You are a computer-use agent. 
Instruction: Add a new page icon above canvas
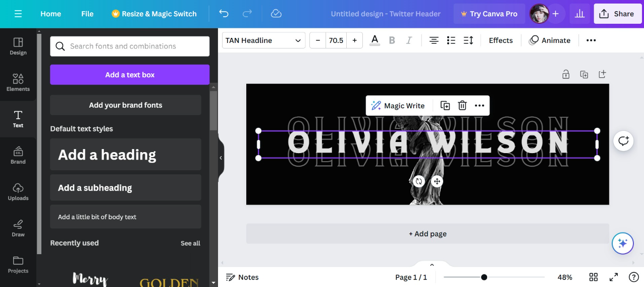pyautogui.click(x=602, y=74)
